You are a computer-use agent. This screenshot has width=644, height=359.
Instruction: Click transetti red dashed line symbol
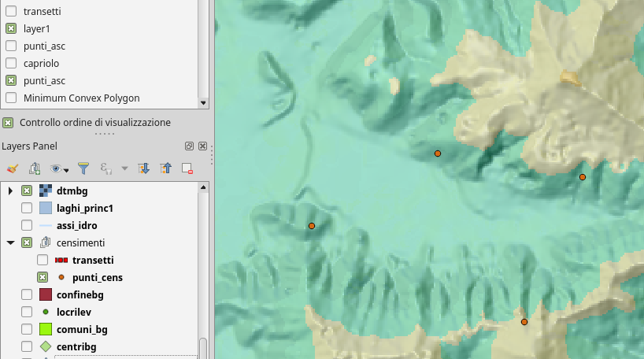(61, 260)
